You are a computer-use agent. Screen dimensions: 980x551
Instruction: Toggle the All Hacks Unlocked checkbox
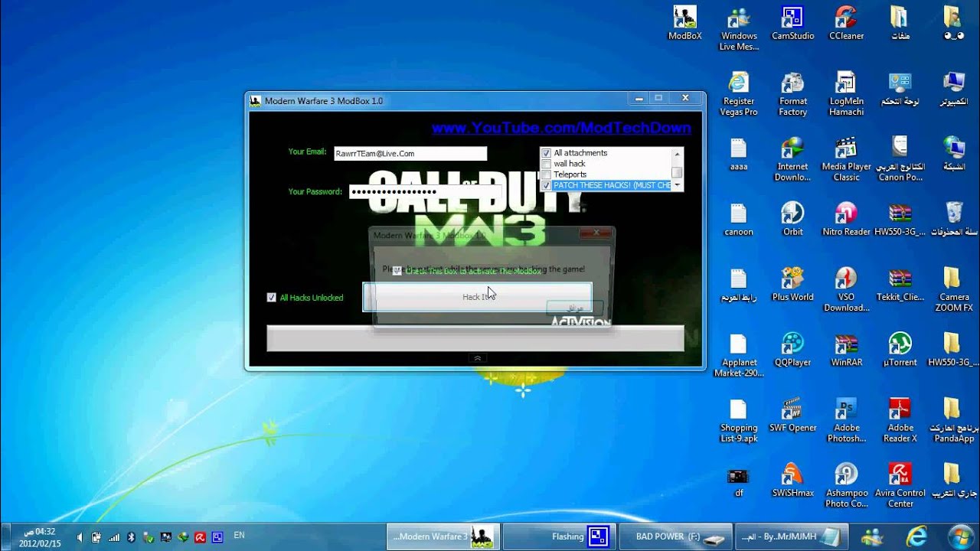click(271, 298)
